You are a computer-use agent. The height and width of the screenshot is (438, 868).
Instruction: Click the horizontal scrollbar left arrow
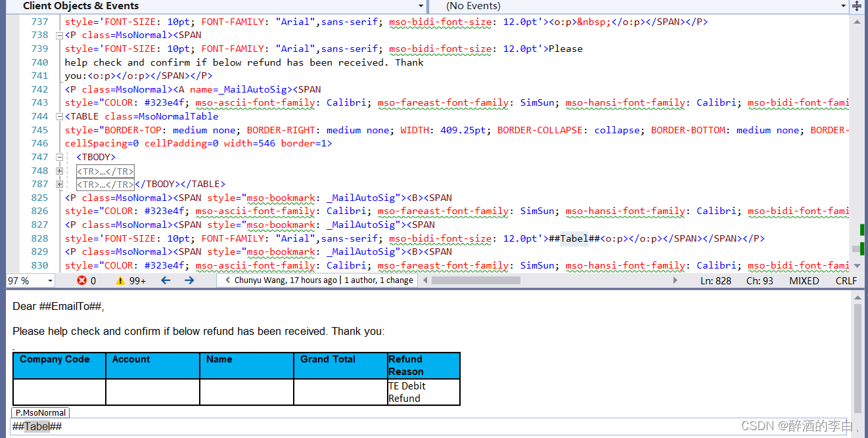(425, 280)
